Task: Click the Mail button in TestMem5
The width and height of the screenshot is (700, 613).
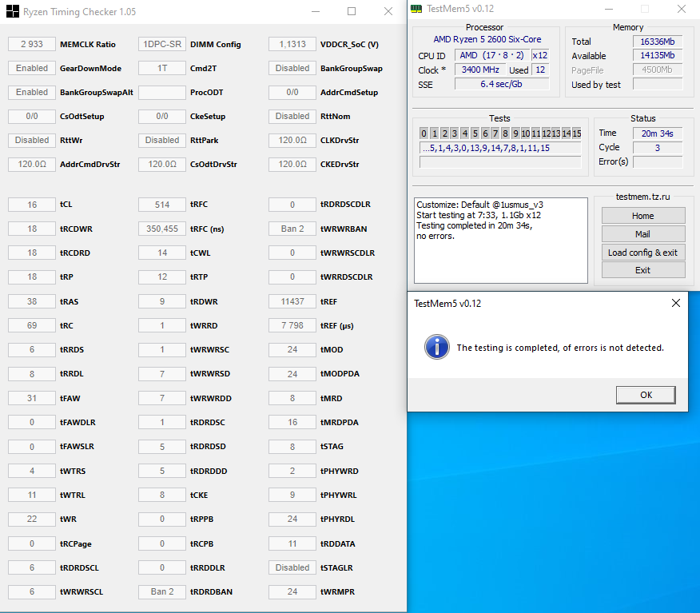Action: pos(642,234)
